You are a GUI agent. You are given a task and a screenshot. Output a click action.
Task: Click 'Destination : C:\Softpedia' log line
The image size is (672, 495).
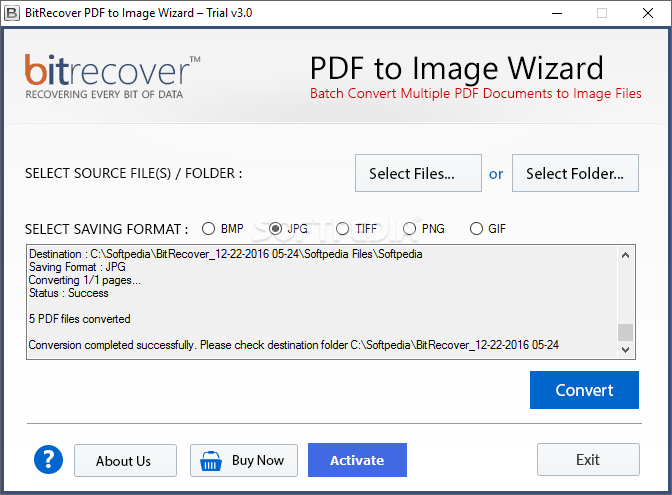(225, 254)
